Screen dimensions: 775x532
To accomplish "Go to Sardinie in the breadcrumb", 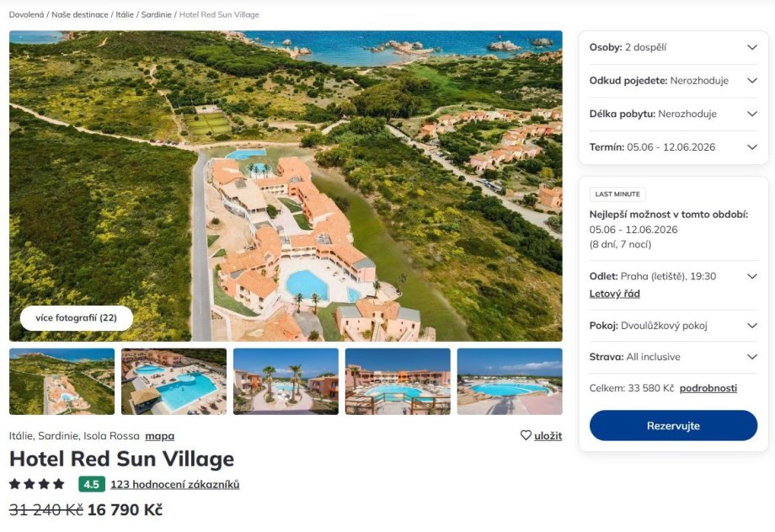I will pyautogui.click(x=155, y=15).
